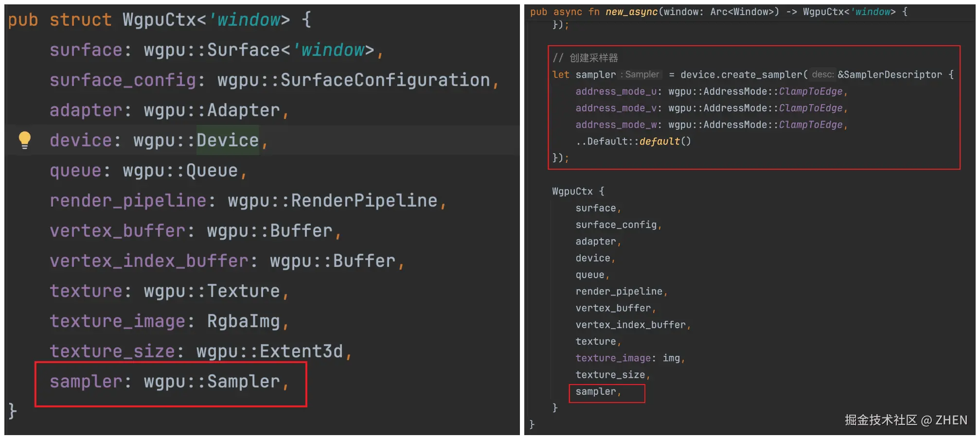Image resolution: width=980 pixels, height=439 pixels.
Task: Click the highlighted Device type name
Action: (228, 140)
